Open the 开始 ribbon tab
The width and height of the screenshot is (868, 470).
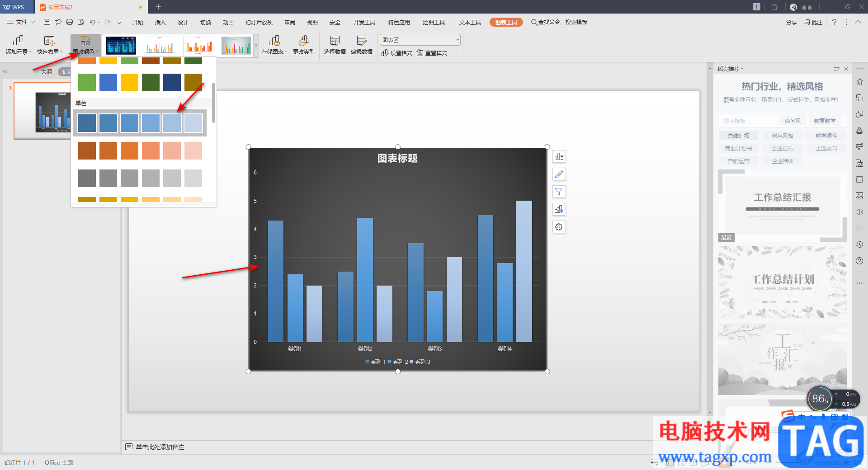(138, 22)
